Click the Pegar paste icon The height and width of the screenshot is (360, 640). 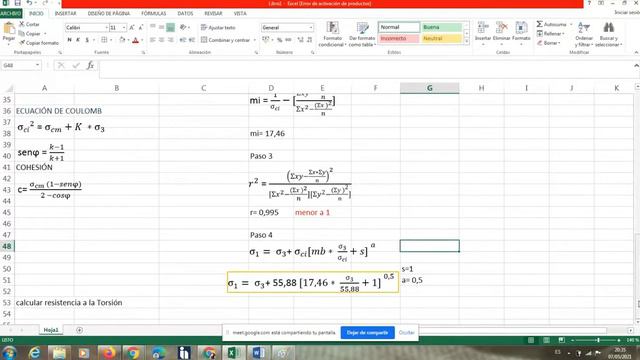click(x=9, y=29)
